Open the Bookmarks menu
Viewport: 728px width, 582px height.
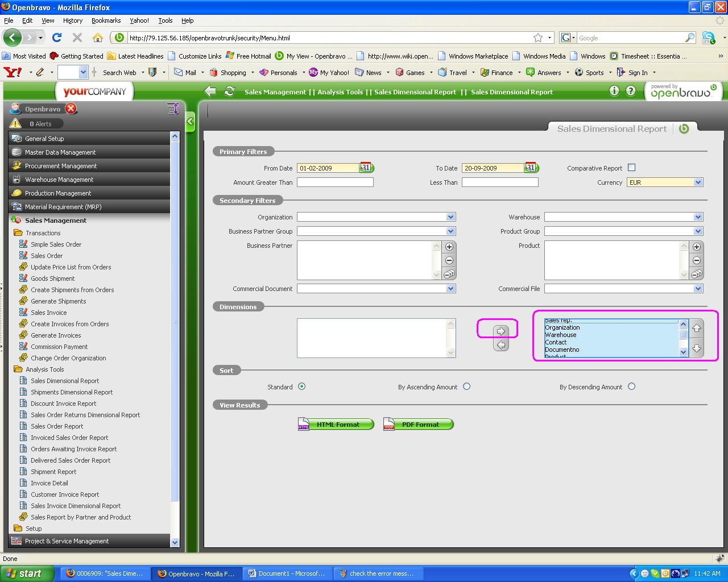pyautogui.click(x=106, y=20)
